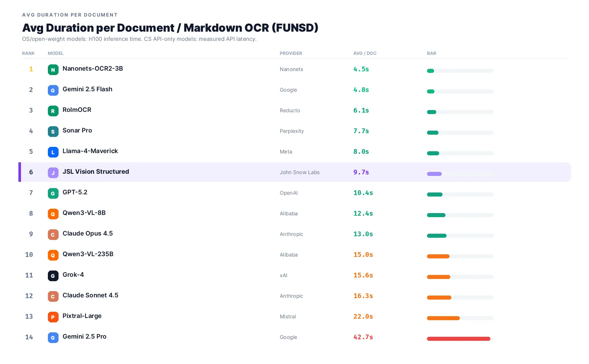The width and height of the screenshot is (589, 364).
Task: Click the green duration bar for Claude Opus 4.5
Action: click(437, 236)
